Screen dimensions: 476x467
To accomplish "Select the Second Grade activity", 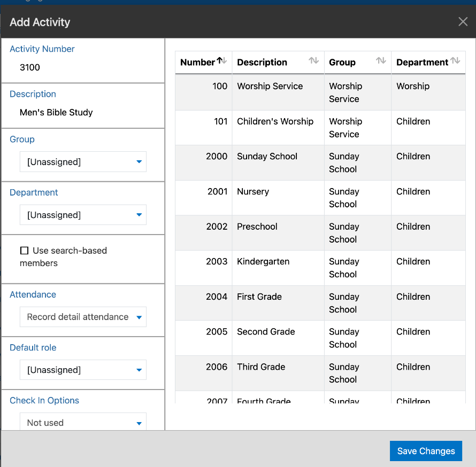I will pyautogui.click(x=320, y=338).
